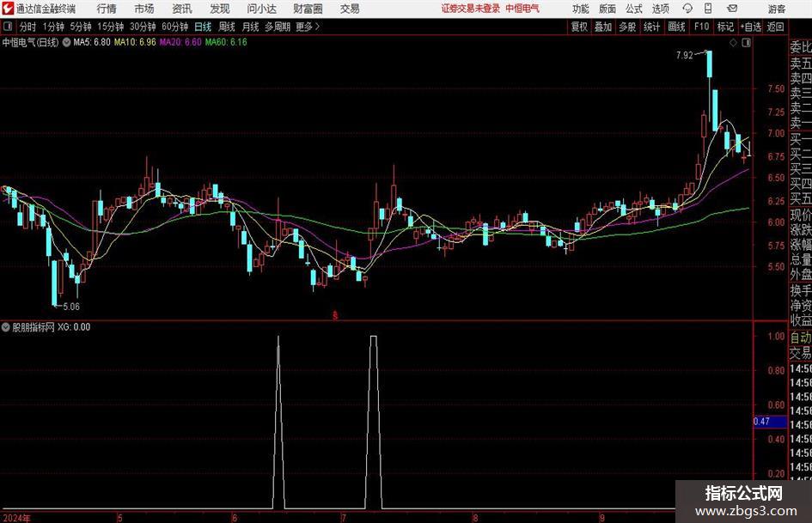Click the MA10: 6.96 label

click(135, 42)
